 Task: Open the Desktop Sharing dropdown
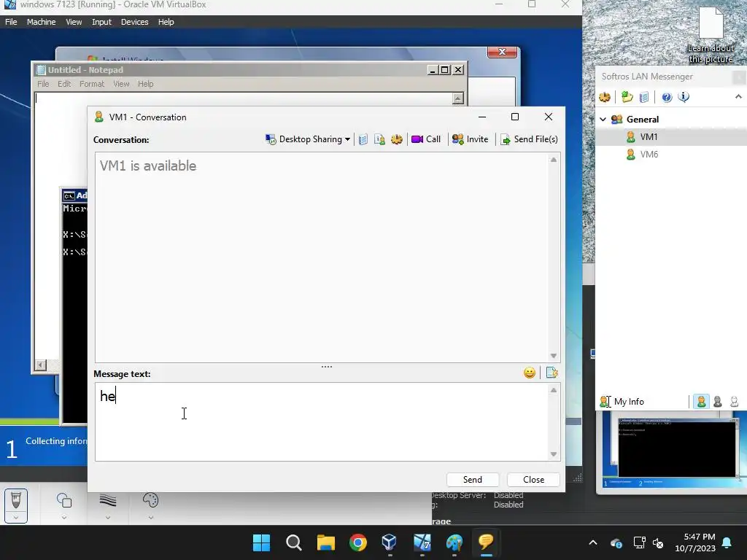308,139
